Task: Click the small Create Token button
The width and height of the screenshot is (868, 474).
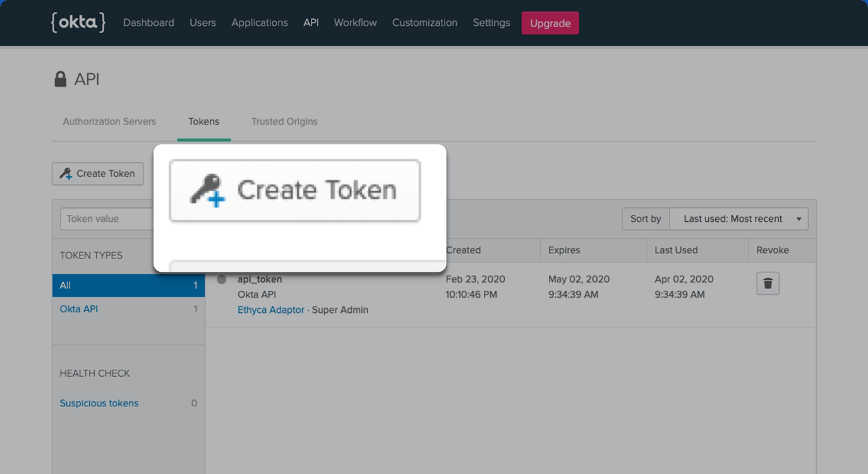Action: [x=98, y=174]
